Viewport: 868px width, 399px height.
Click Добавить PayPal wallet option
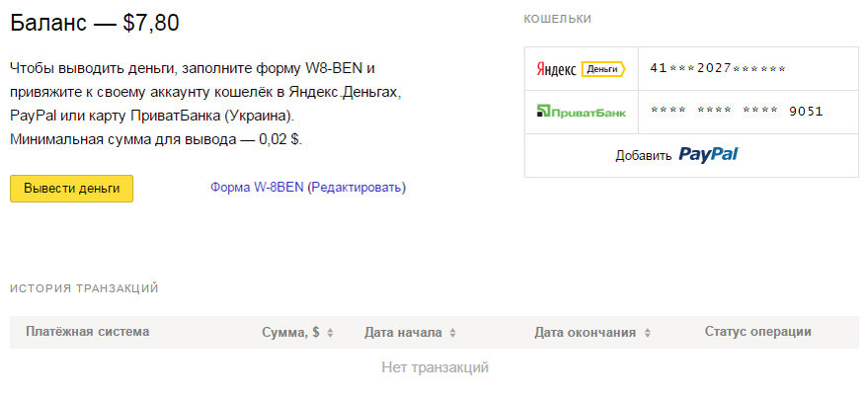coord(691,155)
